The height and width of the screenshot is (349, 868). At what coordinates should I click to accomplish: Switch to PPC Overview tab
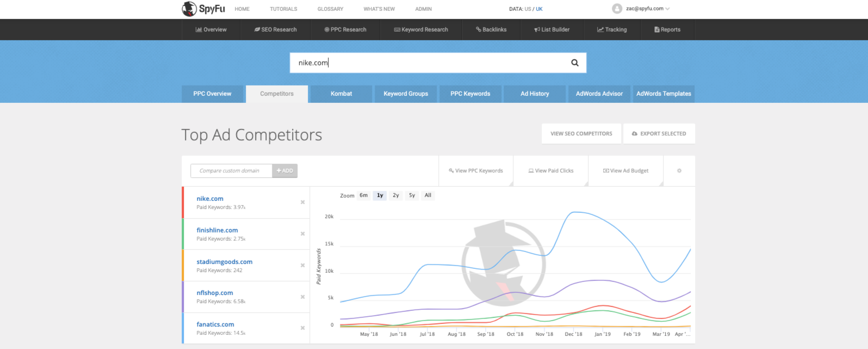(212, 94)
